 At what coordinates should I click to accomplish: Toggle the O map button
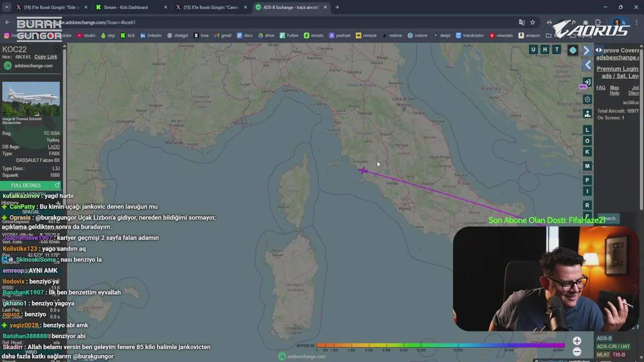(587, 141)
